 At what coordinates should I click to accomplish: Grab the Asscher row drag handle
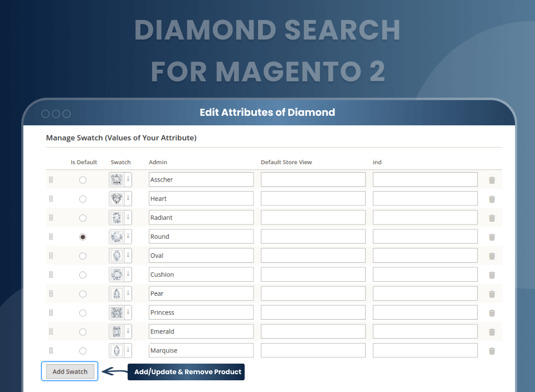tap(51, 180)
